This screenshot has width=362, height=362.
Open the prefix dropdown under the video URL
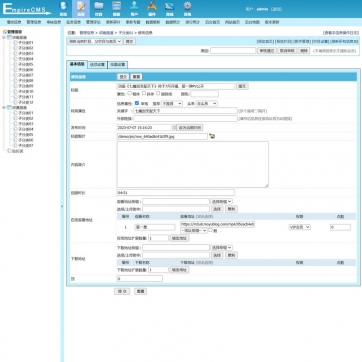tap(194, 230)
